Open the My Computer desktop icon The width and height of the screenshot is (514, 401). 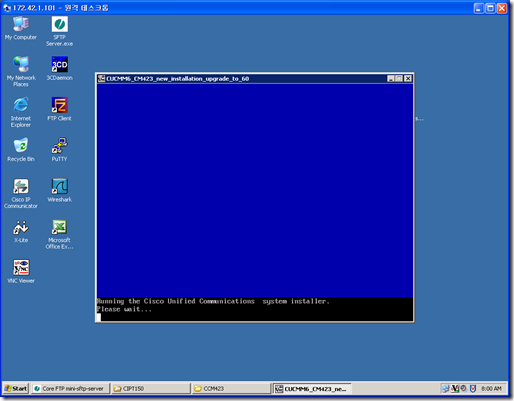pyautogui.click(x=21, y=28)
